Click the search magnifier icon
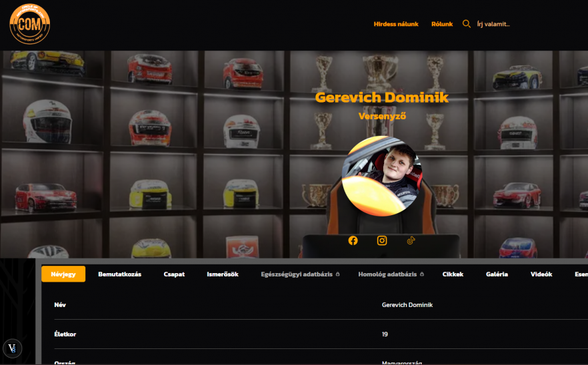588x365 pixels. [467, 24]
